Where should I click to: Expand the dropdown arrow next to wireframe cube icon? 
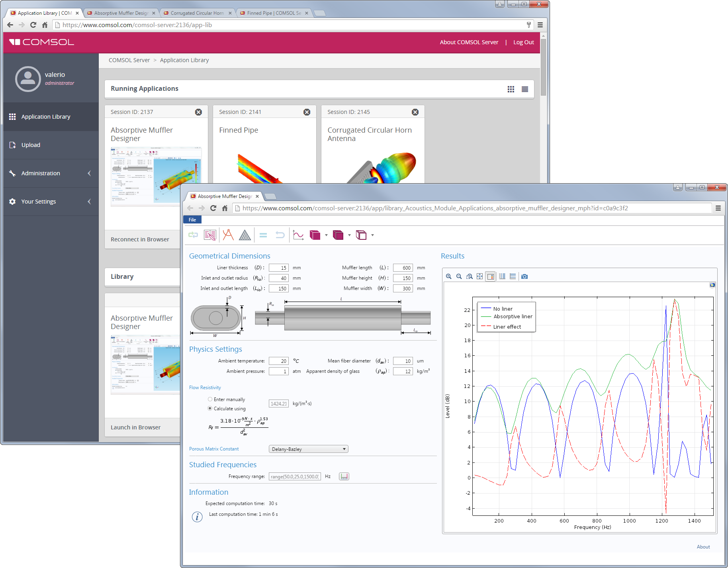coord(372,235)
